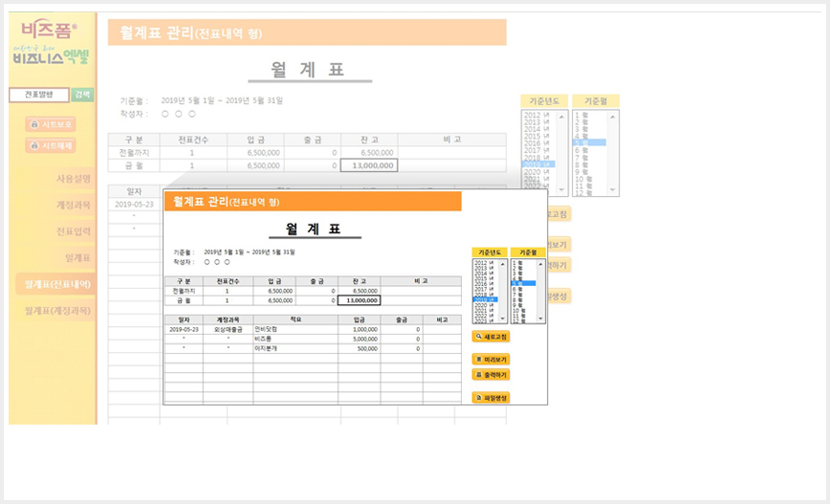Viewport: 830px width, 504px height.
Task: Select highlighted 2019 년 in popup year list
Action: (486, 299)
